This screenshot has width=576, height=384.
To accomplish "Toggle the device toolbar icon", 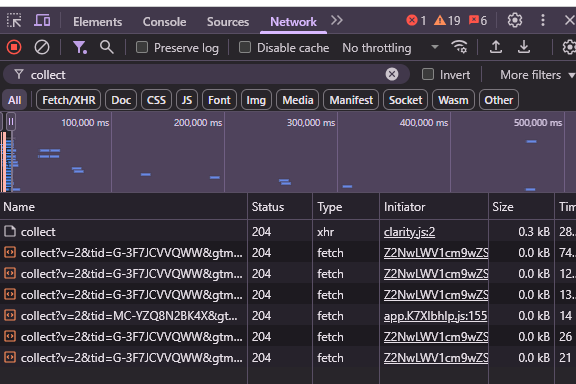I will click(42, 21).
